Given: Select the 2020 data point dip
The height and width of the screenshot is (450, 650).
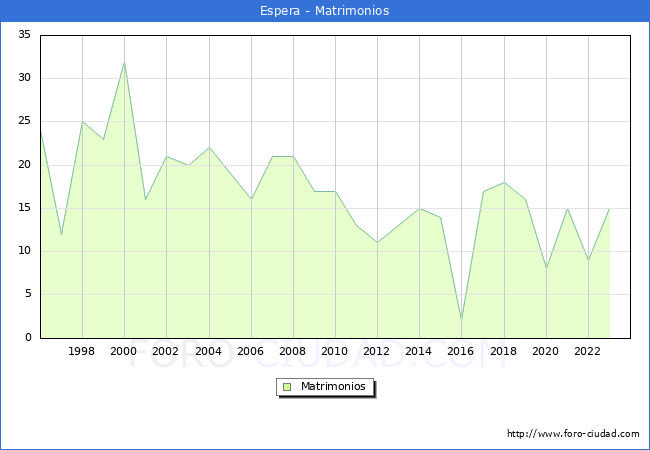Looking at the screenshot, I should pyautogui.click(x=546, y=268).
